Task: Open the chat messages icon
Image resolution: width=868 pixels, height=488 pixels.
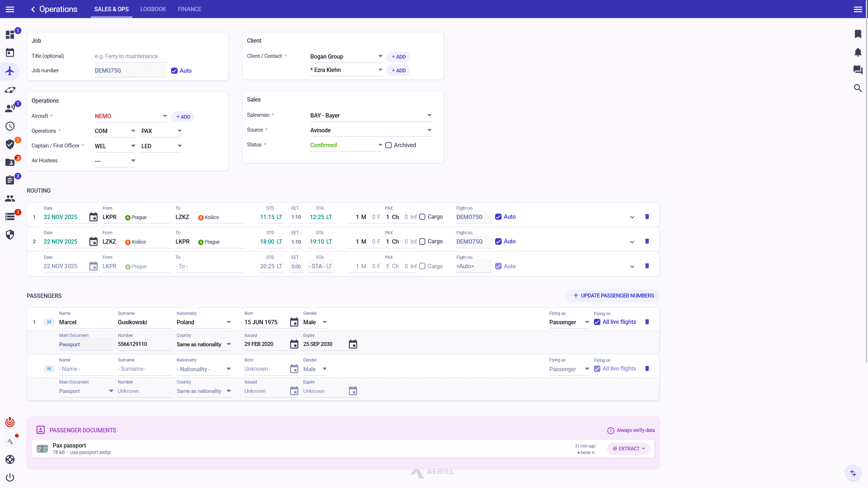Action: tap(858, 70)
